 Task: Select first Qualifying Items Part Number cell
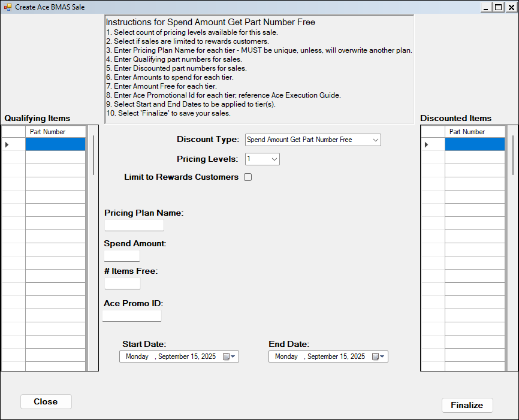(56, 144)
